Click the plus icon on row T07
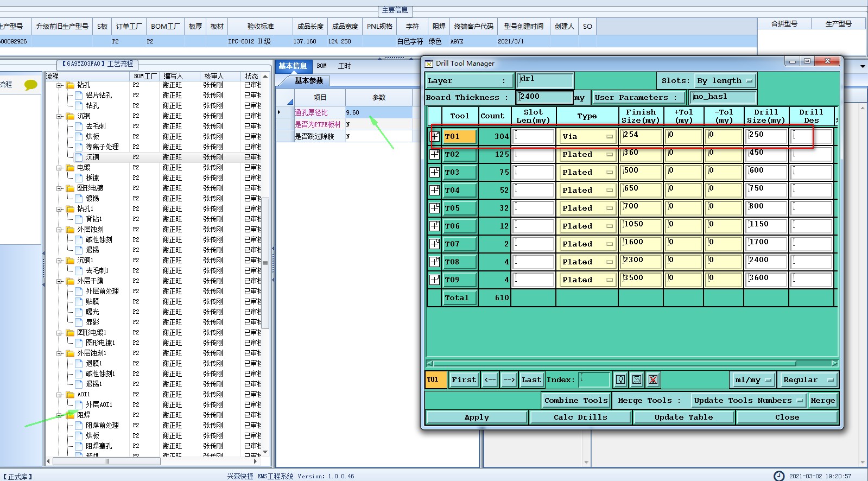 click(435, 244)
